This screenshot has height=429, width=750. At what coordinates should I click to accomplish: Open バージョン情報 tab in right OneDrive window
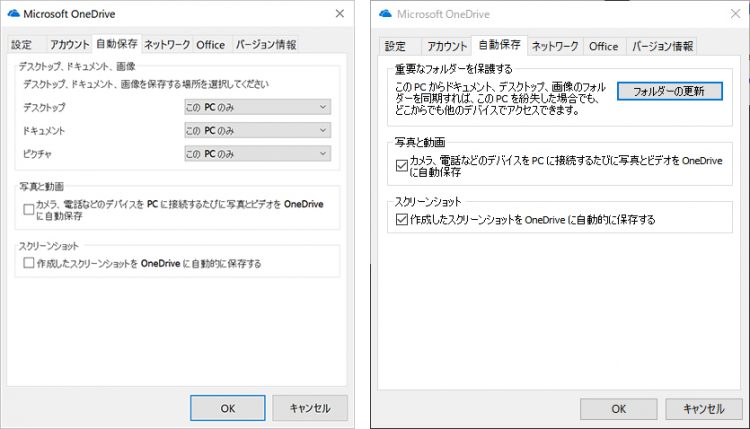662,46
